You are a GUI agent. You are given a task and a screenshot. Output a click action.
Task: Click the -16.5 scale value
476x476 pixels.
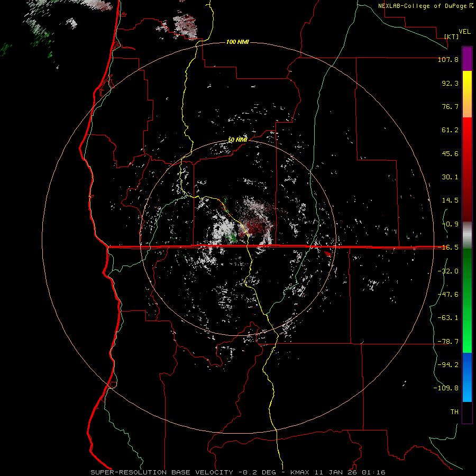click(448, 248)
